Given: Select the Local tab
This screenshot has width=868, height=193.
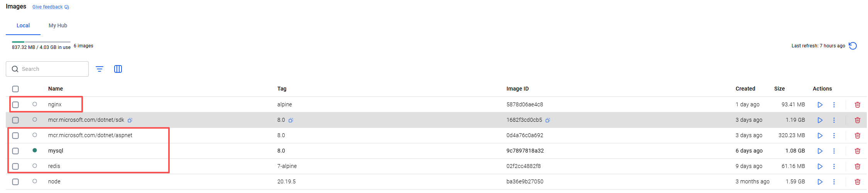Looking at the screenshot, I should coord(23,25).
